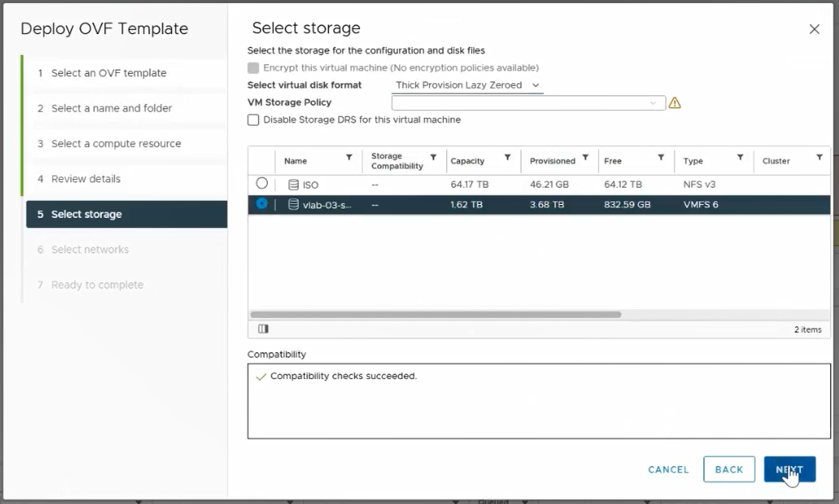Filter the Provisioned column
Screen dimensions: 839x504
coord(585,157)
